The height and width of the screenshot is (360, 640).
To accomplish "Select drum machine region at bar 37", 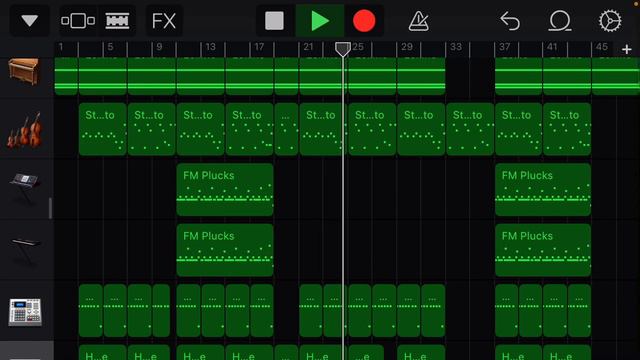I will (x=507, y=311).
